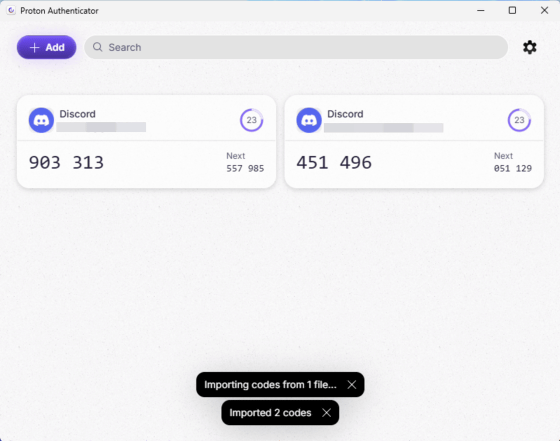Minimize the Proton Authenticator window
The height and width of the screenshot is (441, 560).
481,10
